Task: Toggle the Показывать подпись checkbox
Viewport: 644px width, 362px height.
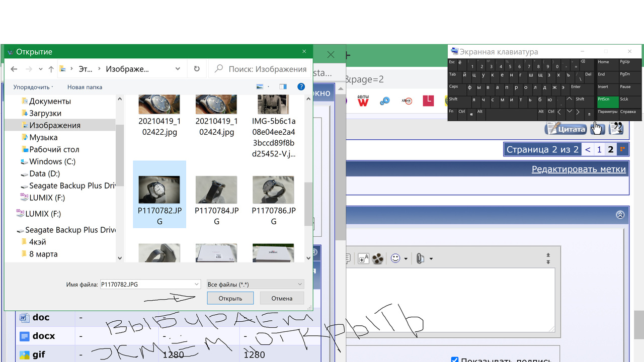Action: point(455,359)
